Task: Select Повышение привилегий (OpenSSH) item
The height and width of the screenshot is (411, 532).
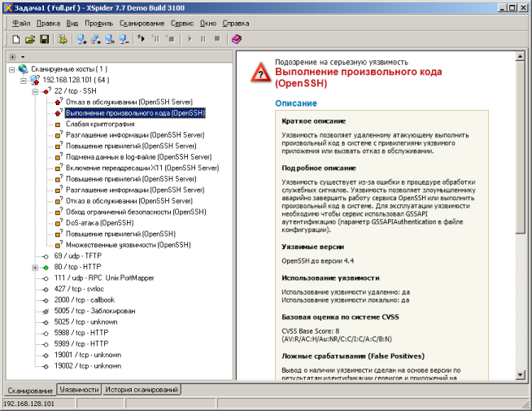Action: coord(120,234)
